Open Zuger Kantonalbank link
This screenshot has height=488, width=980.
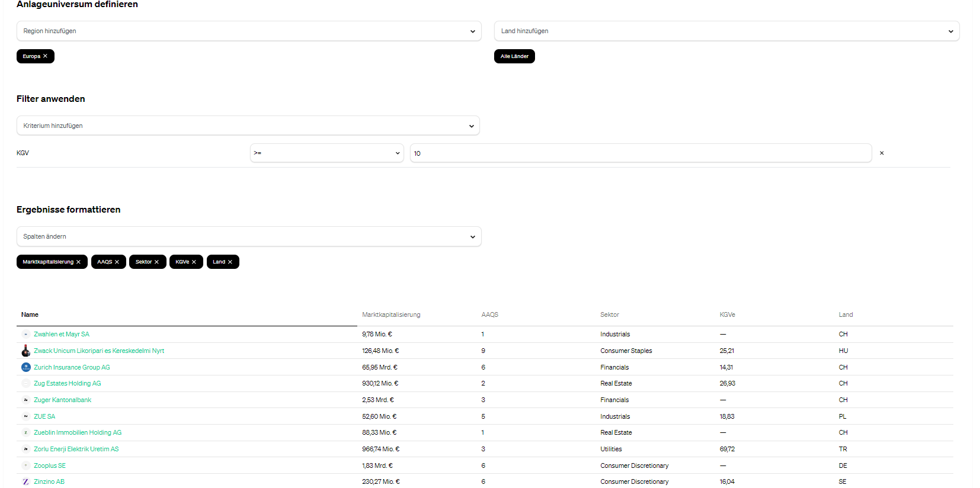pyautogui.click(x=62, y=400)
